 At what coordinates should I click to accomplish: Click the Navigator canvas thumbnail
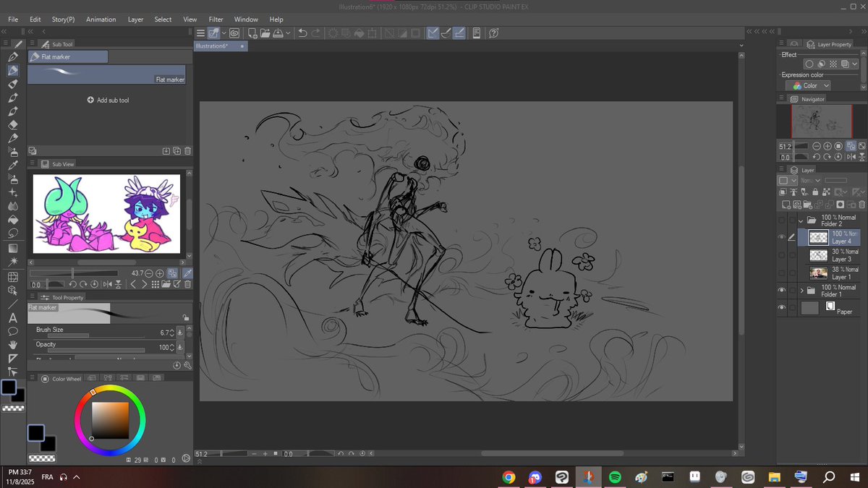[x=820, y=121]
